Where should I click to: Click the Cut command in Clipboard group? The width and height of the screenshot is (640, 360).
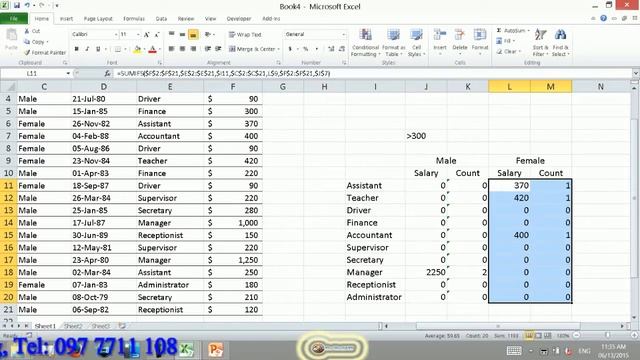tap(32, 31)
